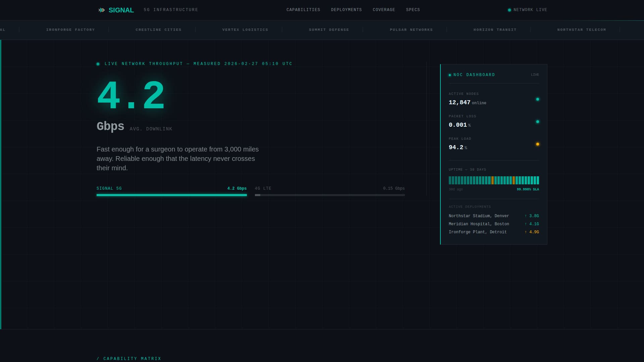Go to the Coverage section
This screenshot has width=644, height=362.
click(384, 10)
